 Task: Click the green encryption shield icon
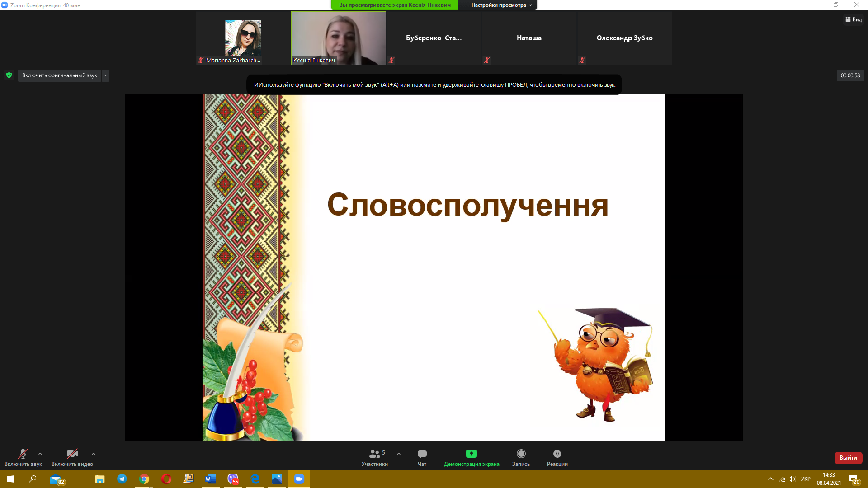(9, 75)
